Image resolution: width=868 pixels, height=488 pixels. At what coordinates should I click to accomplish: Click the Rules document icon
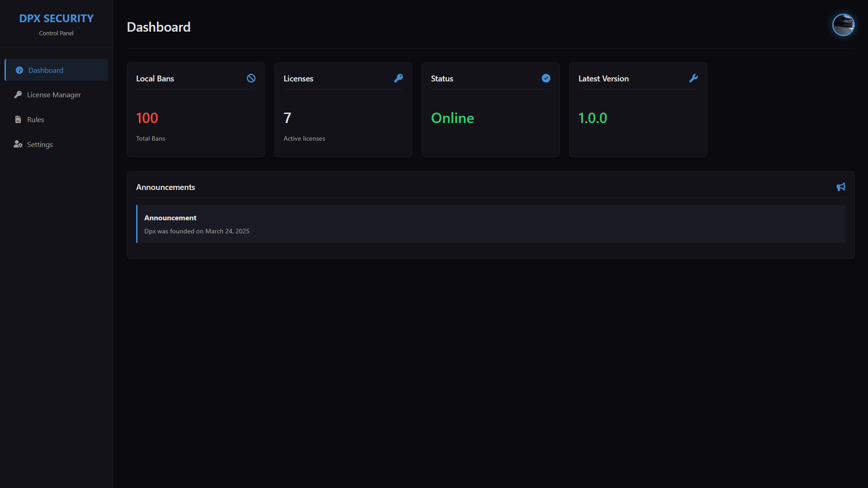[18, 119]
